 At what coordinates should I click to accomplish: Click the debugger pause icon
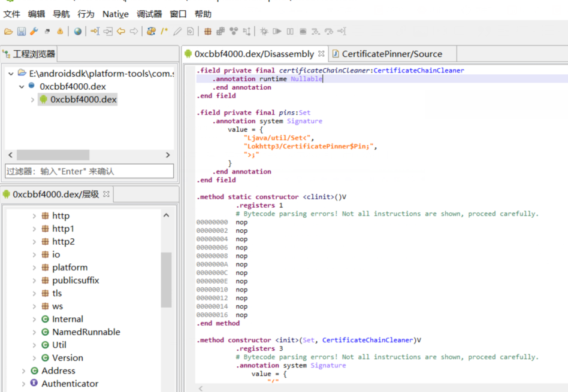(x=290, y=31)
